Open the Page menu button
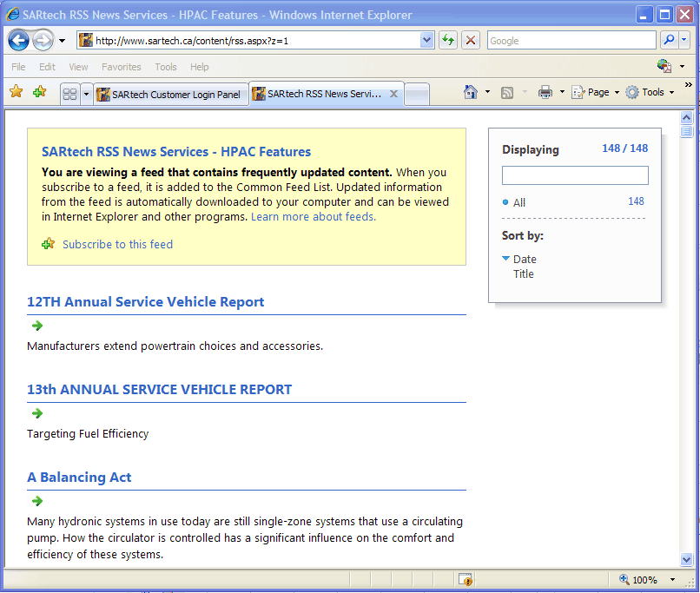This screenshot has height=593, width=700. click(595, 92)
